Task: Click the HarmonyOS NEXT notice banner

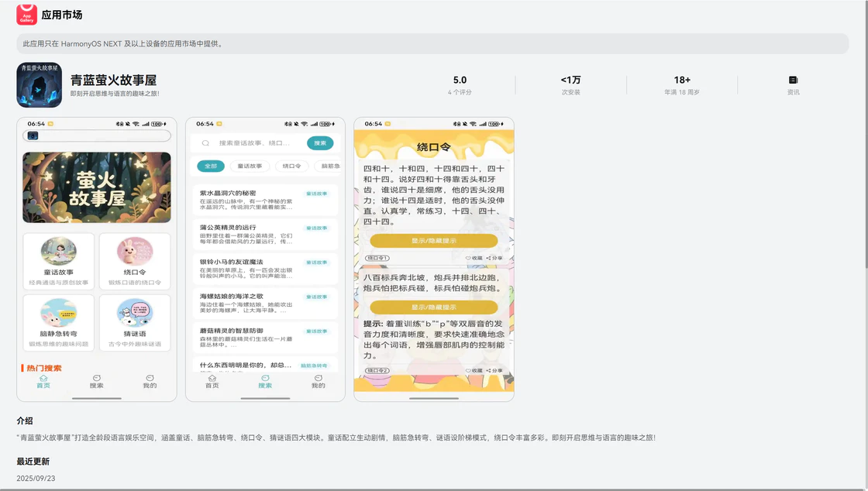Action: coord(432,43)
